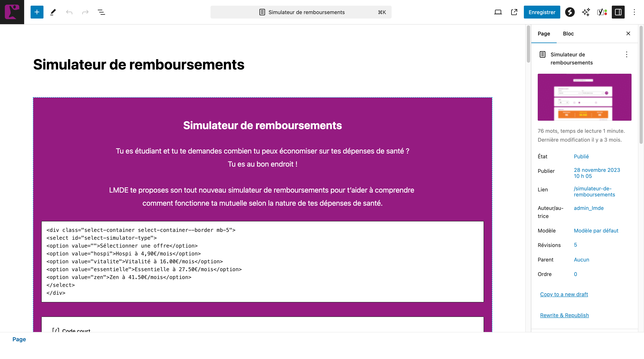Switch to the Bloc tab

click(x=569, y=33)
